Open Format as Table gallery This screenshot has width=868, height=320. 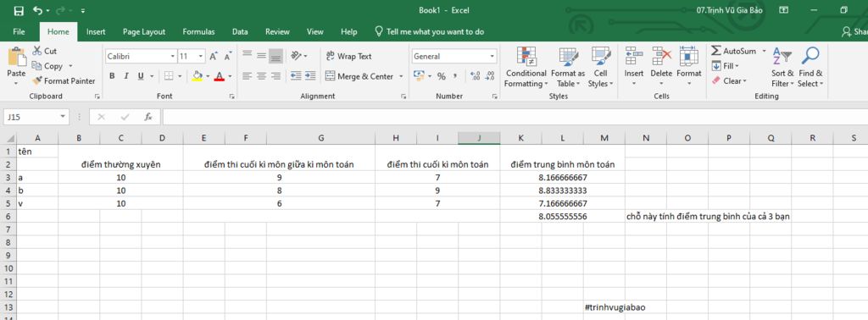pos(568,68)
